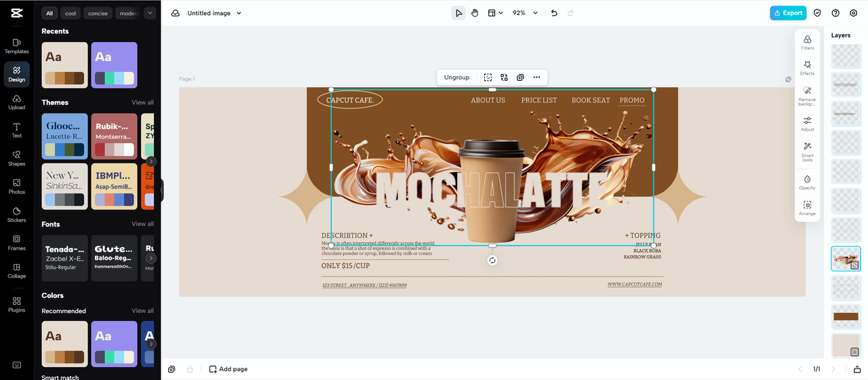The image size is (868, 380).
Task: Expand the style tag filter chevron
Action: 150,13
